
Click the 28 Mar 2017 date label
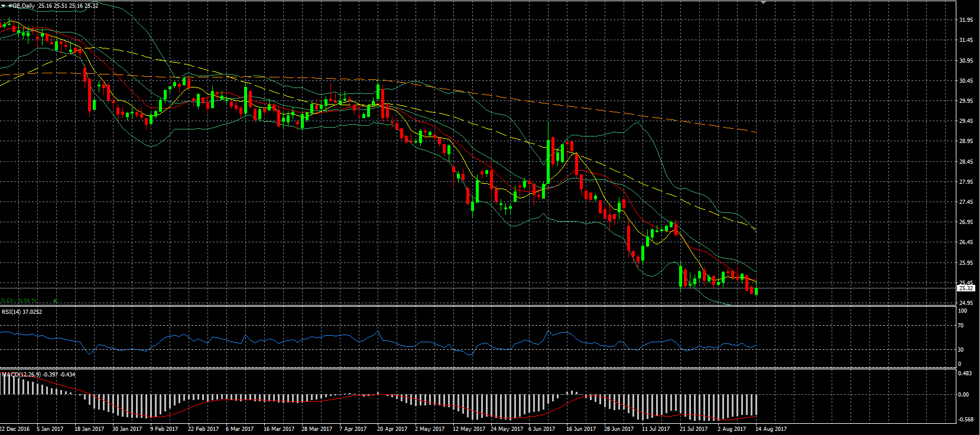(317, 429)
